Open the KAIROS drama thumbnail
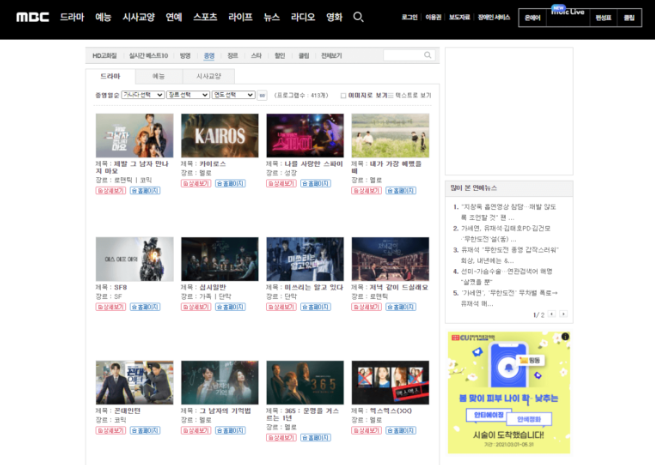The width and height of the screenshot is (655, 465). coord(220,135)
